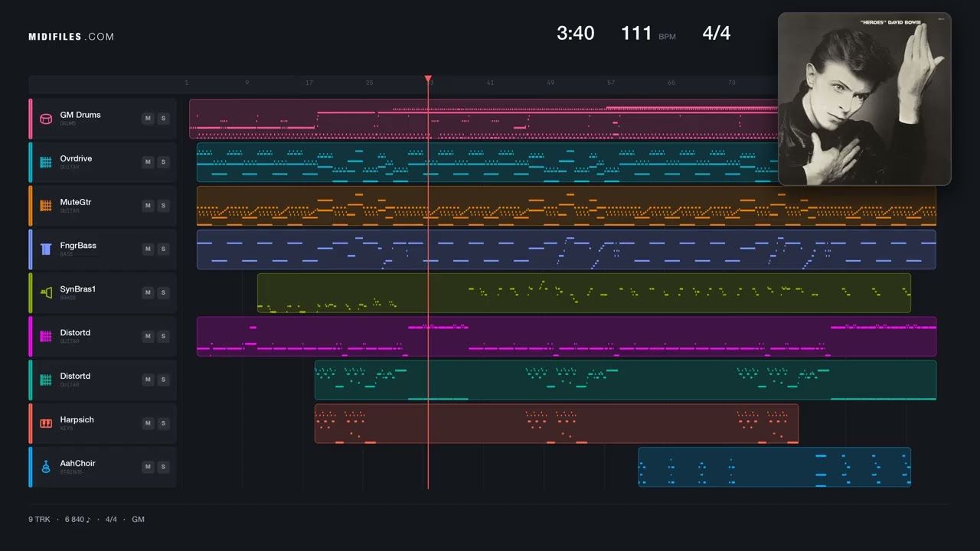
Task: Click the 4/4 entry in status bar
Action: [x=111, y=520]
